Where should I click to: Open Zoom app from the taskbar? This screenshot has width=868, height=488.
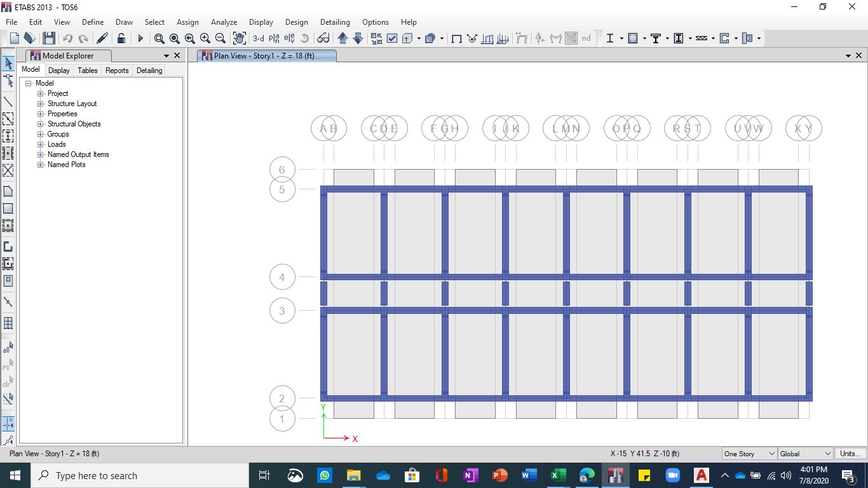672,475
